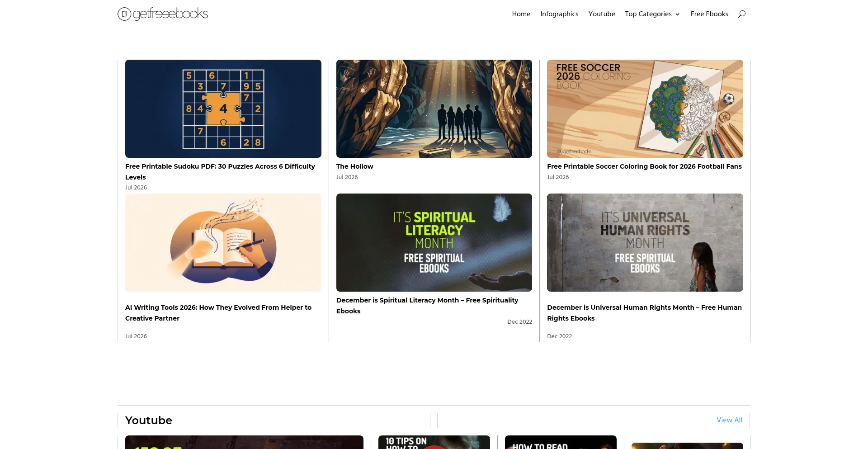Click the Youtube section heading
The width and height of the screenshot is (868, 449).
(x=149, y=421)
